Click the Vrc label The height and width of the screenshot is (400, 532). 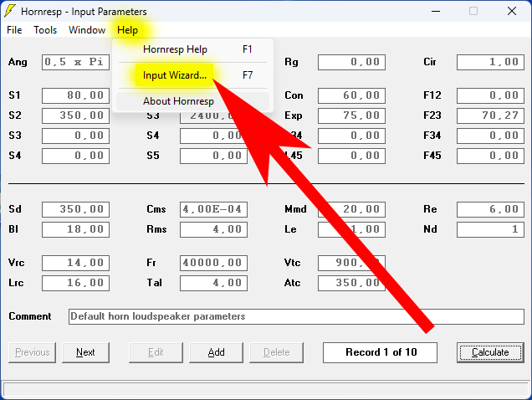(17, 263)
